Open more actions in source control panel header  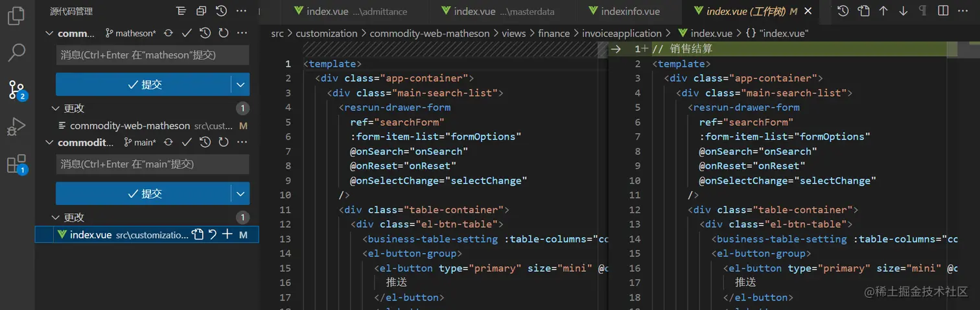click(241, 11)
